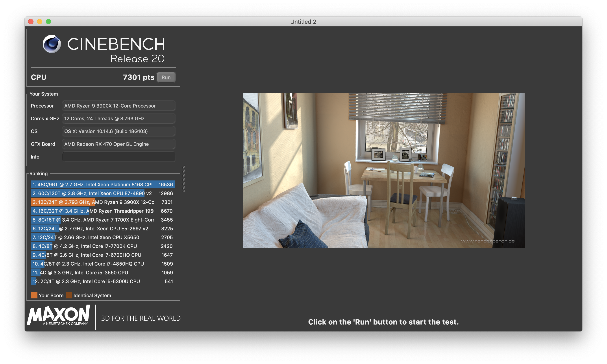607x364 pixels.
Task: Select the Ryzen Threadripper ranking entry
Action: point(103,211)
